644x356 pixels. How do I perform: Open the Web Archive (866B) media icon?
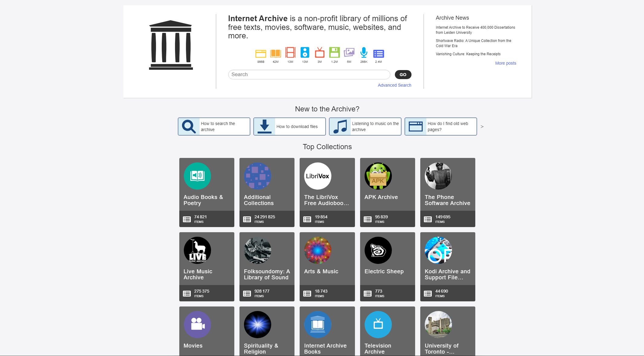click(260, 53)
